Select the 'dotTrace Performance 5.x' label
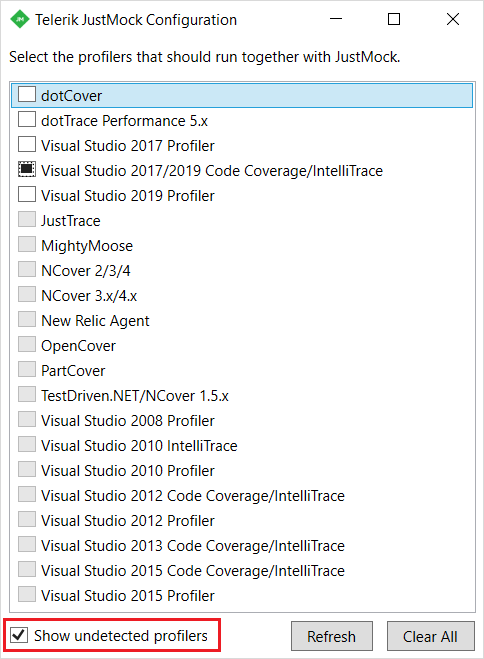The height and width of the screenshot is (659, 484). pos(124,121)
